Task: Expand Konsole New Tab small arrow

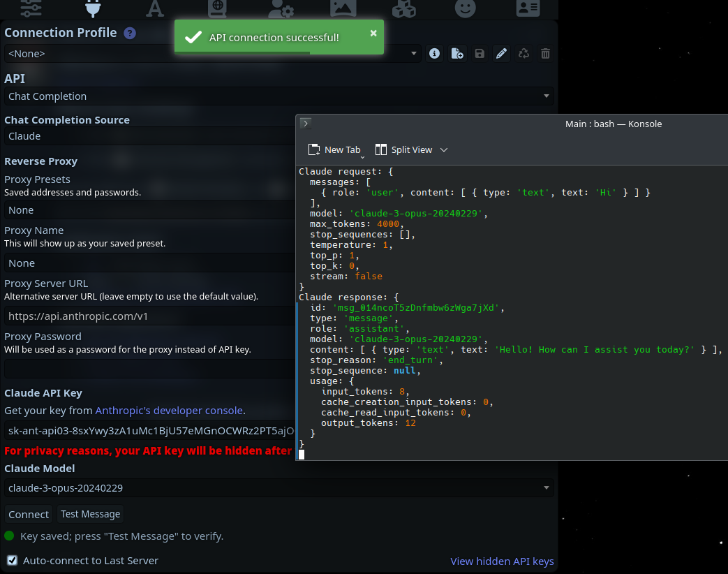Action: 363,157
